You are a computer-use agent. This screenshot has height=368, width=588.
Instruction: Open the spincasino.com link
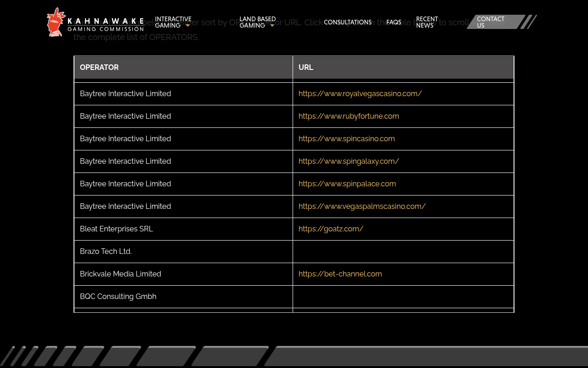pyautogui.click(x=347, y=138)
